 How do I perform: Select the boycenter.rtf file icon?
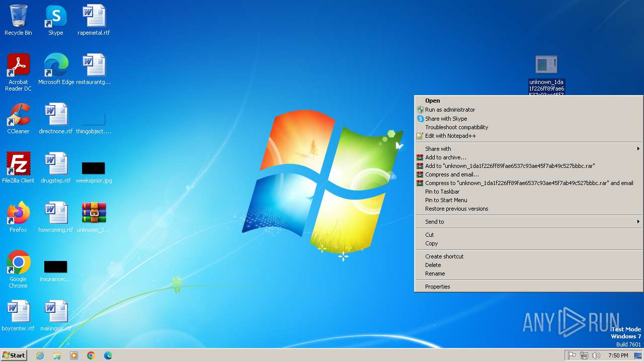click(x=18, y=315)
